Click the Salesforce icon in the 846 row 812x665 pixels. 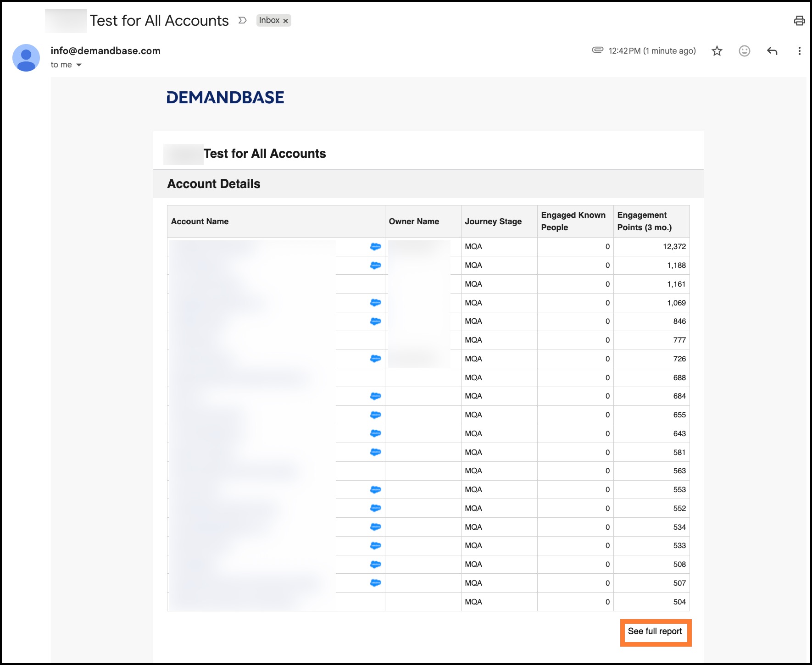375,321
